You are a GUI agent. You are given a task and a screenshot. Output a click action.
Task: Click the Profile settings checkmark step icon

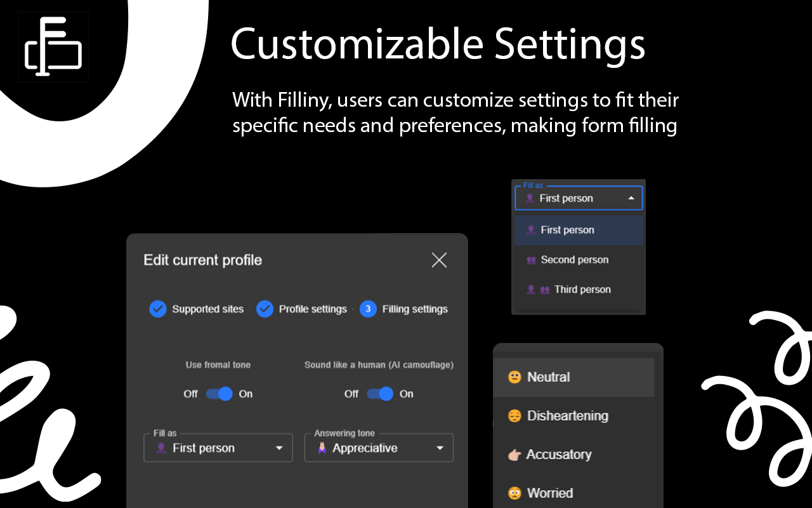click(265, 309)
